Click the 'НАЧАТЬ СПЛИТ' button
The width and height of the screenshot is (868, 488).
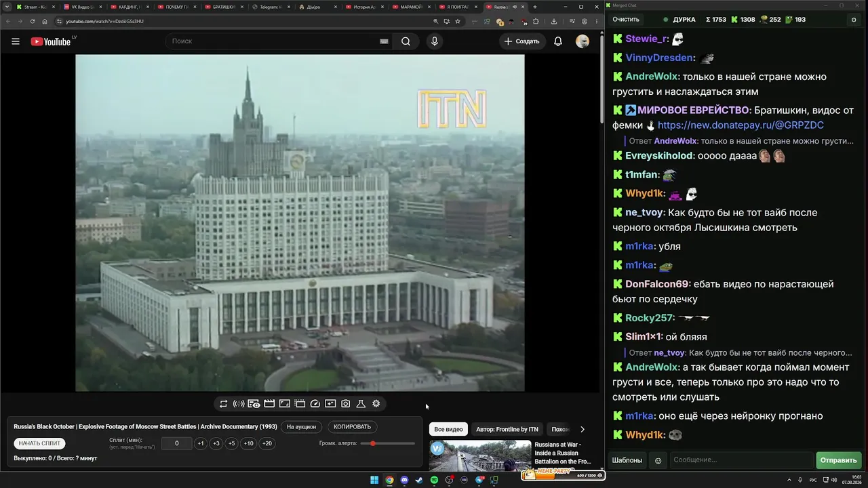pos(40,443)
